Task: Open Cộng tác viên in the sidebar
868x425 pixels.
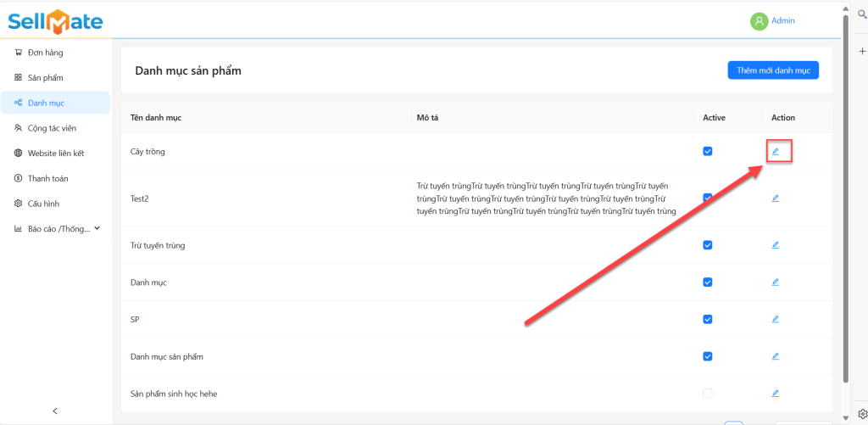Action: coord(52,128)
